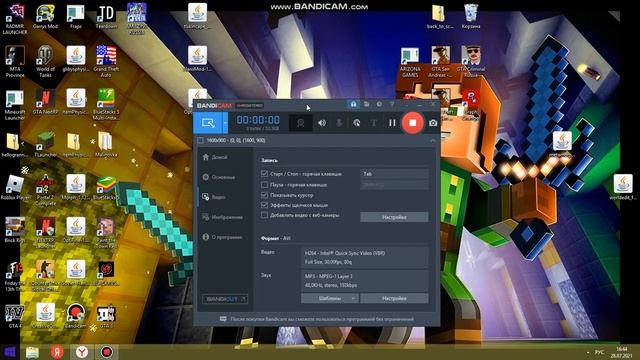Click the disabled pause hotkey field
This screenshot has width=640, height=360.
coord(394,184)
